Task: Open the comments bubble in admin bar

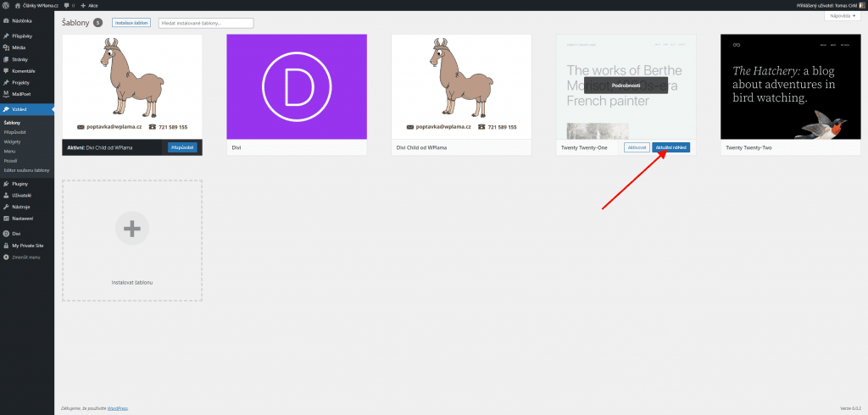Action: coord(68,5)
